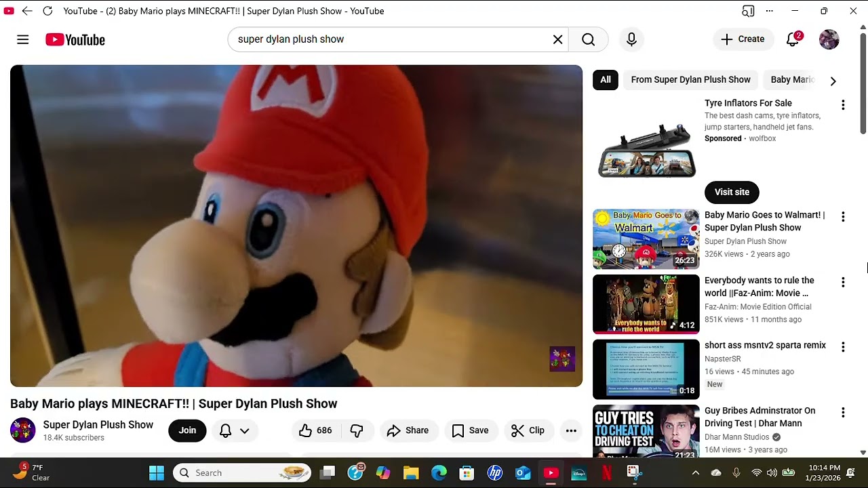
Task: Share the Baby Mario video
Action: (x=408, y=430)
